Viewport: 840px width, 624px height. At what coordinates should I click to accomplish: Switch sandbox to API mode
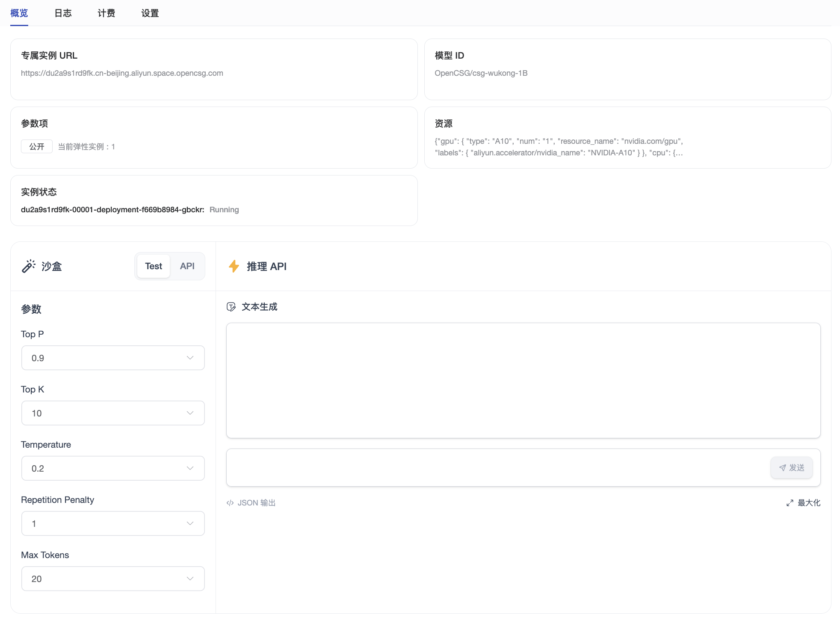(187, 266)
